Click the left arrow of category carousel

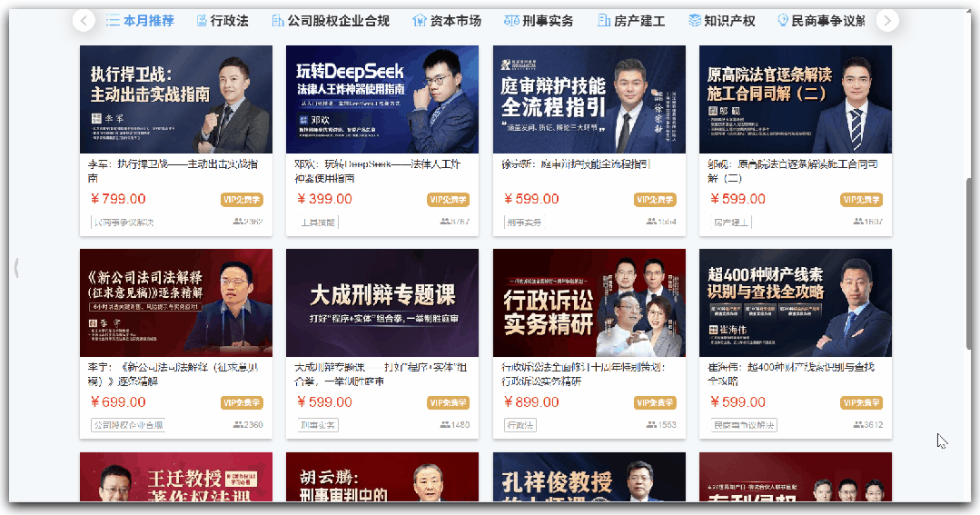84,21
